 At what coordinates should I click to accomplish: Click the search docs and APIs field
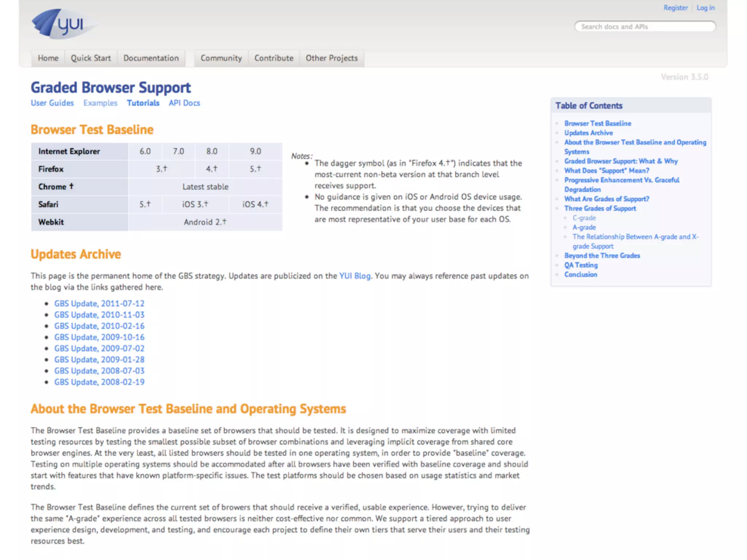coord(645,27)
